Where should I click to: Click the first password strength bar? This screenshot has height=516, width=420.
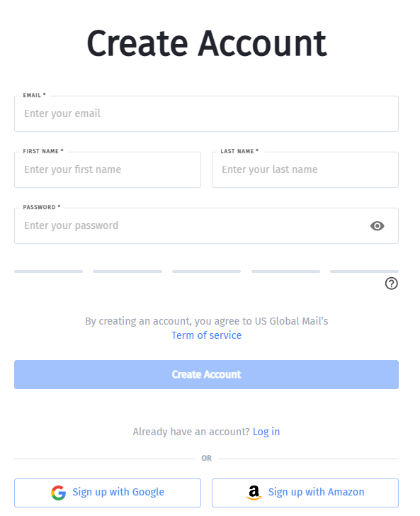tap(49, 271)
